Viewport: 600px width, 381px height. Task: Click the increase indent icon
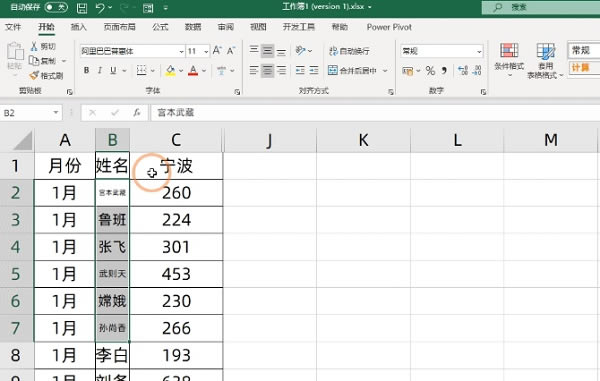pyautogui.click(x=314, y=70)
